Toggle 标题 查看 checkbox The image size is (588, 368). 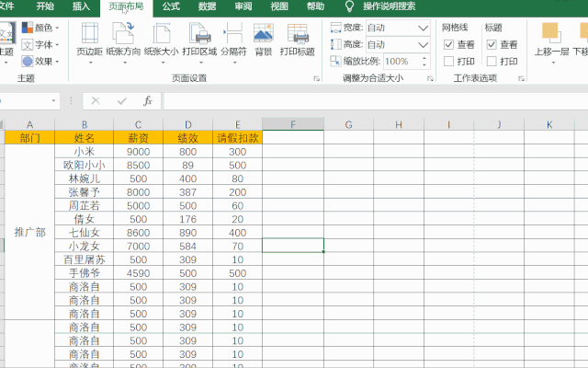click(x=492, y=45)
